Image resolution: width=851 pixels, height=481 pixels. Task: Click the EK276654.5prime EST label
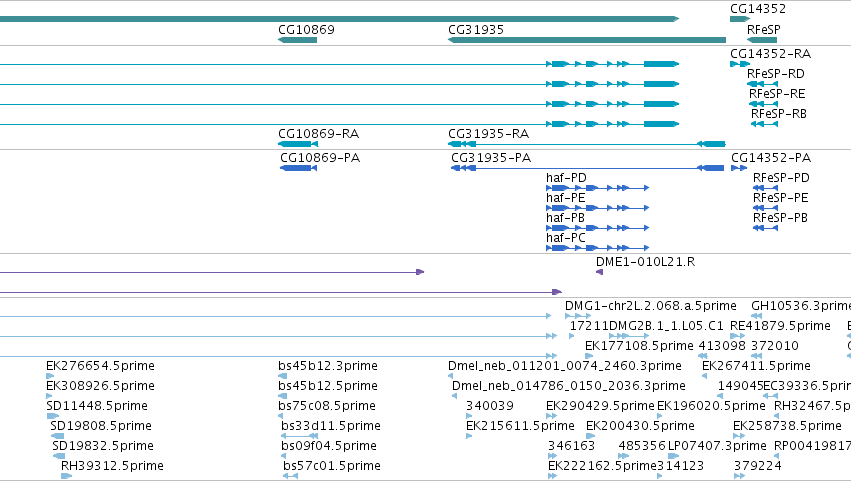point(100,366)
